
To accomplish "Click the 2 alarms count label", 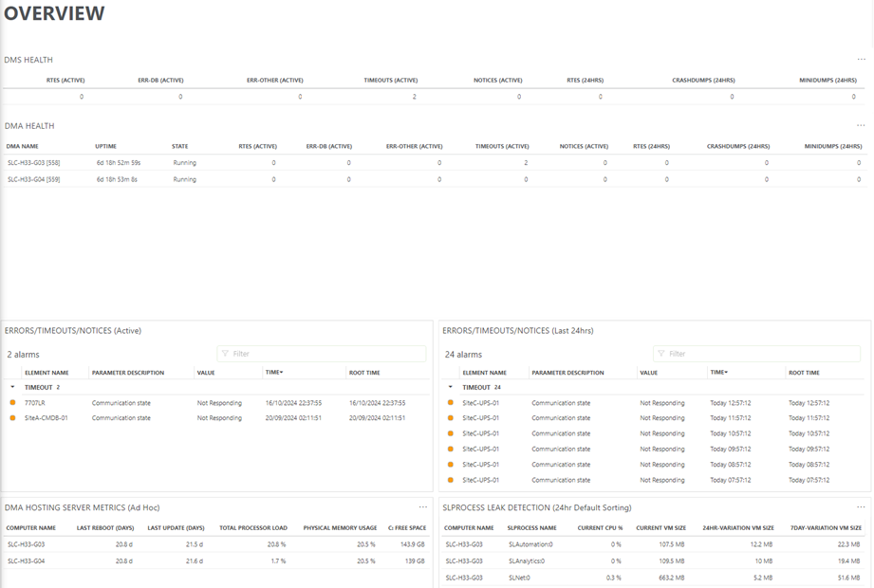I will (24, 354).
